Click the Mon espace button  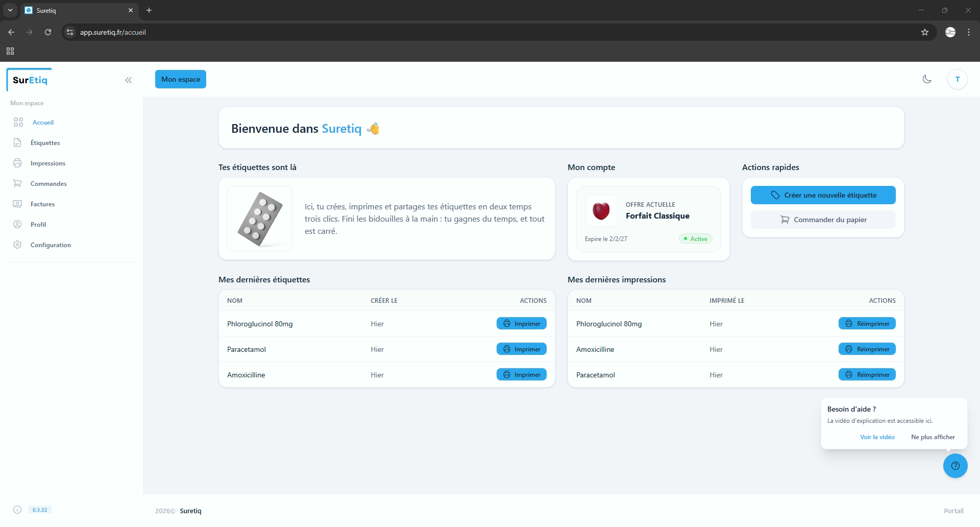181,79
